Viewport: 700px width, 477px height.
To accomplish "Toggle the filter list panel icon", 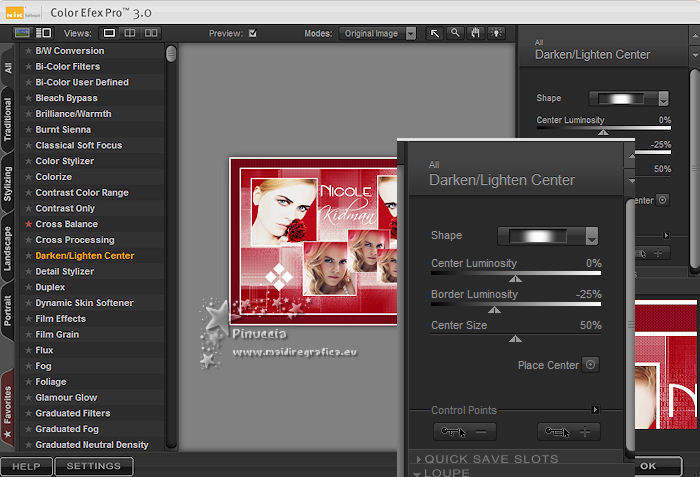I will [44, 33].
